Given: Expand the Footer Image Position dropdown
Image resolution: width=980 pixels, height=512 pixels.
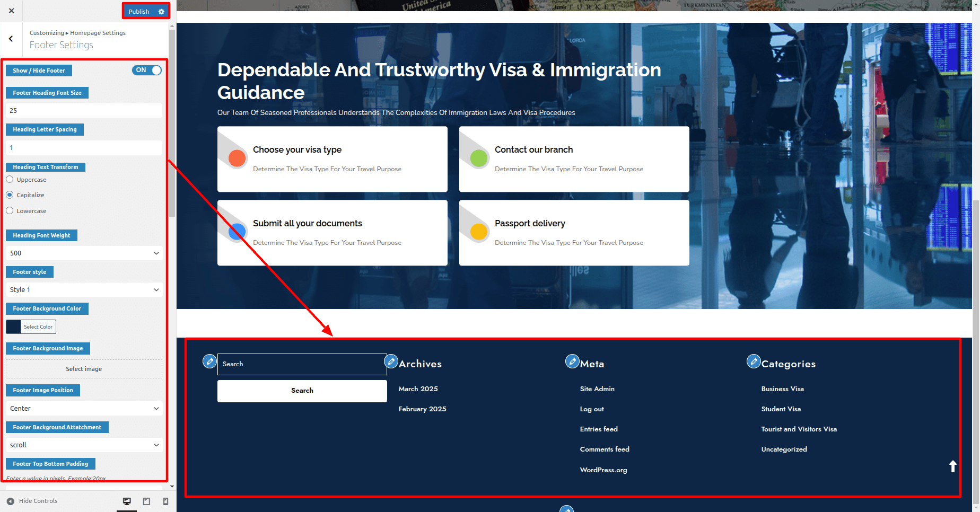Looking at the screenshot, I should coord(84,409).
